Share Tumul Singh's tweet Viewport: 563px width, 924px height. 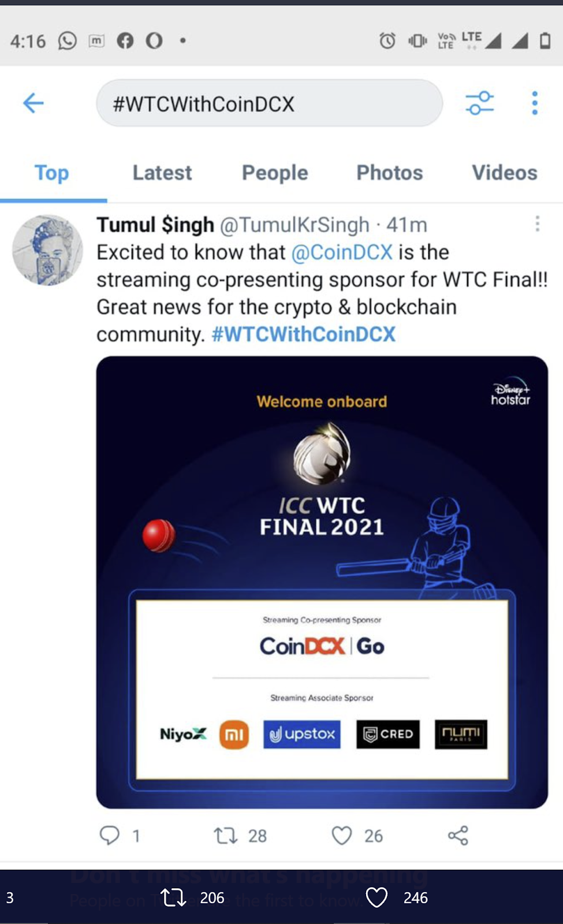click(458, 835)
